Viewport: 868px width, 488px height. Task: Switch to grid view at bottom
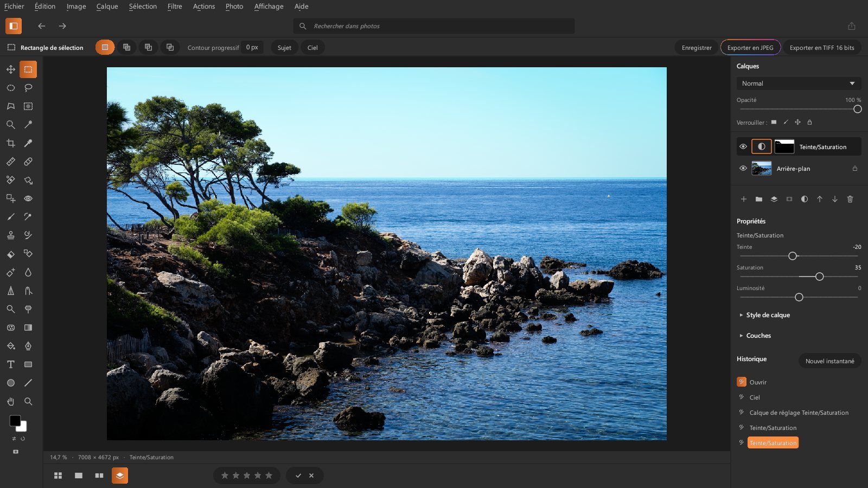pos(58,476)
